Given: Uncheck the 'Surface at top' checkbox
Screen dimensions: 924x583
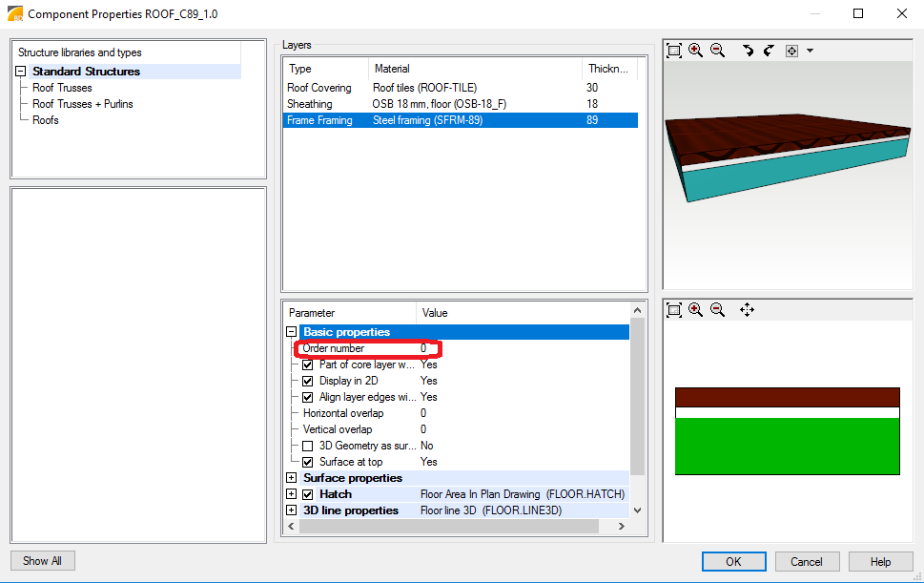Looking at the screenshot, I should coord(308,462).
